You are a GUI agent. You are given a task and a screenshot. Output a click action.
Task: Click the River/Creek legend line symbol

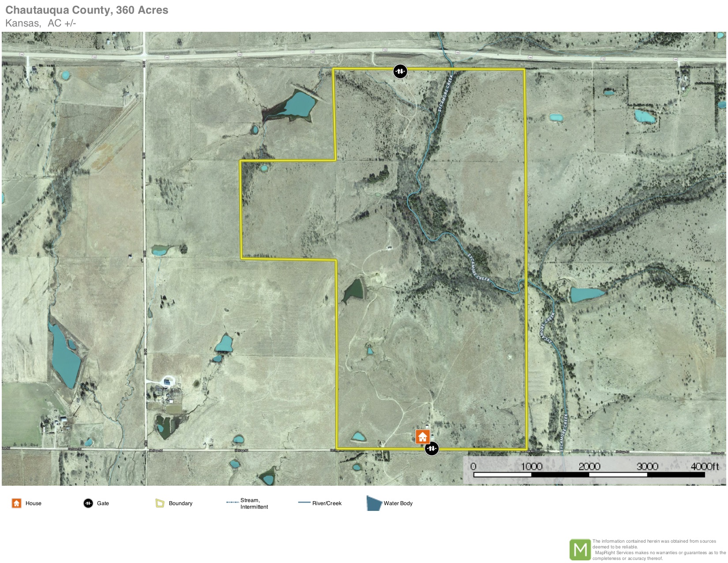[304, 503]
